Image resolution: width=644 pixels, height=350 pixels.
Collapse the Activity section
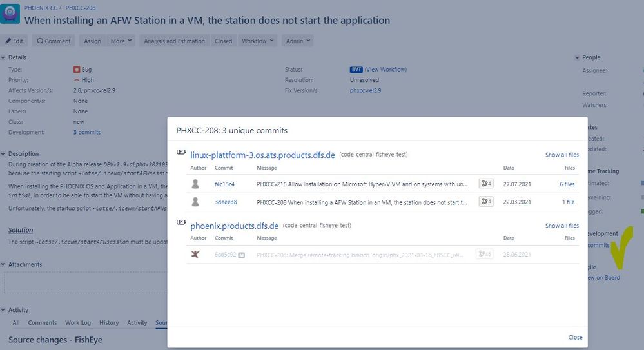pyautogui.click(x=3, y=310)
